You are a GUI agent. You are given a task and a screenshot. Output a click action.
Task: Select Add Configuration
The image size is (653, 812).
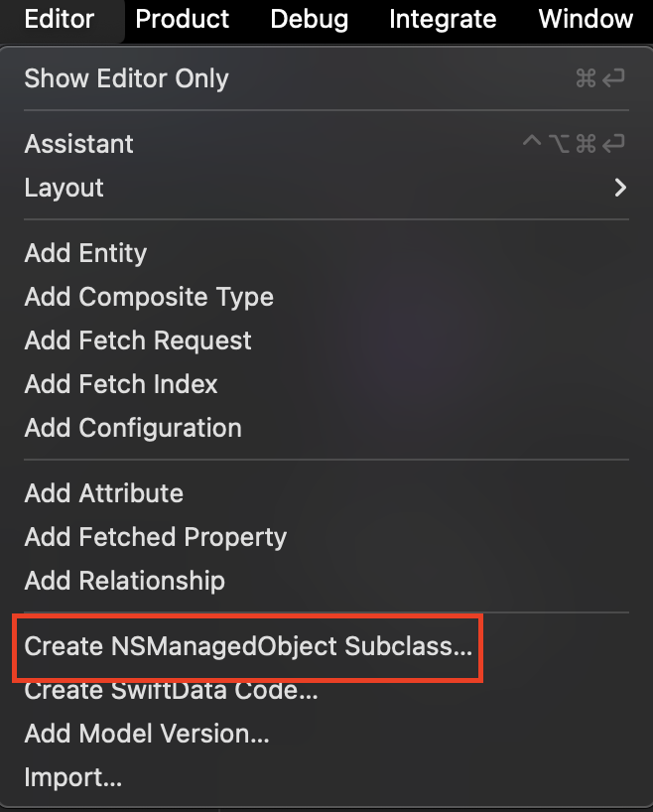133,428
